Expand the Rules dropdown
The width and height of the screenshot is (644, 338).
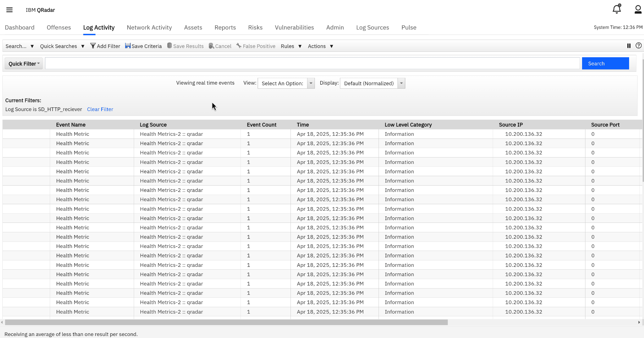point(291,46)
